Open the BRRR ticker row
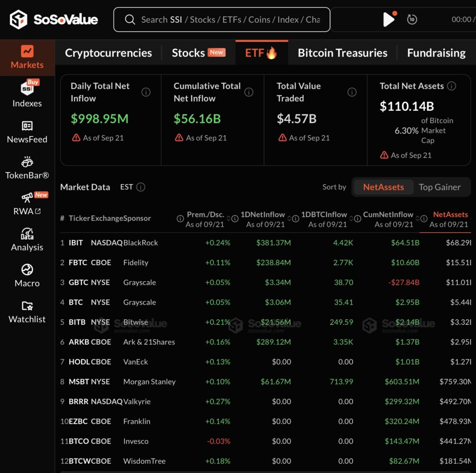 265,401
